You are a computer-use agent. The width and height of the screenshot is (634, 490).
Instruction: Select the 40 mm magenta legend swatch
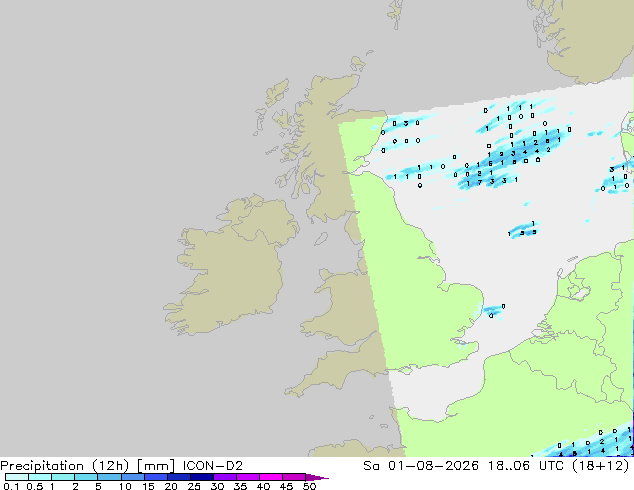tap(271, 477)
